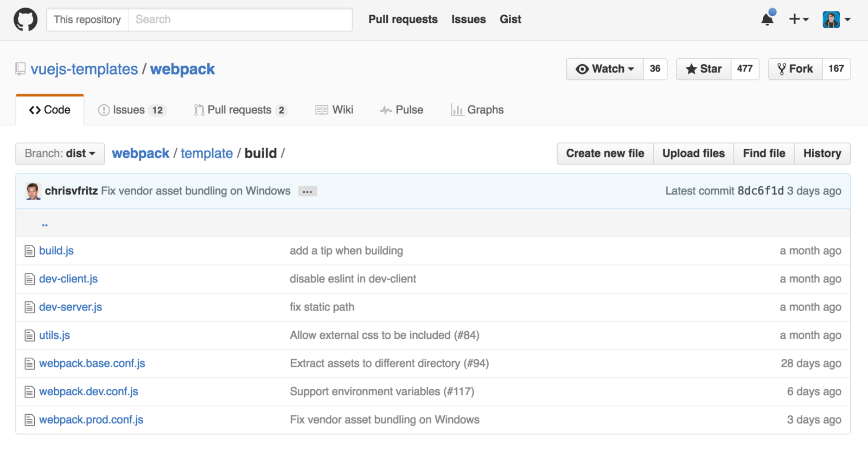The image size is (868, 449).
Task: Open the Graphs tab
Action: pyautogui.click(x=477, y=110)
